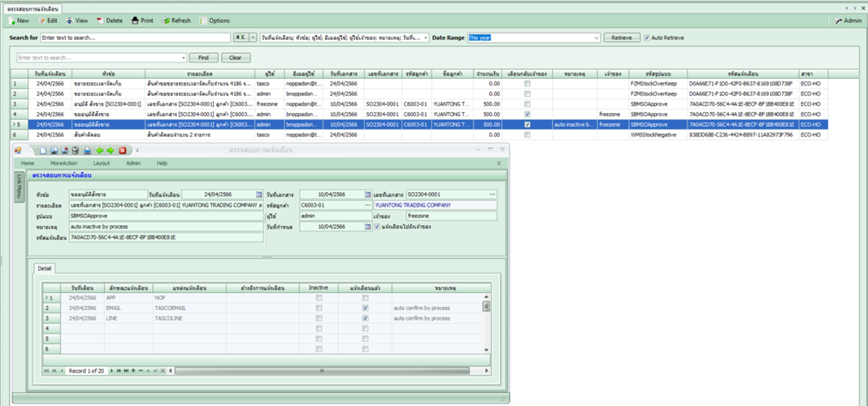Viewport: 868px width, 406px height.
Task: Click the green forward arrow in the form toolbar
Action: [111, 151]
